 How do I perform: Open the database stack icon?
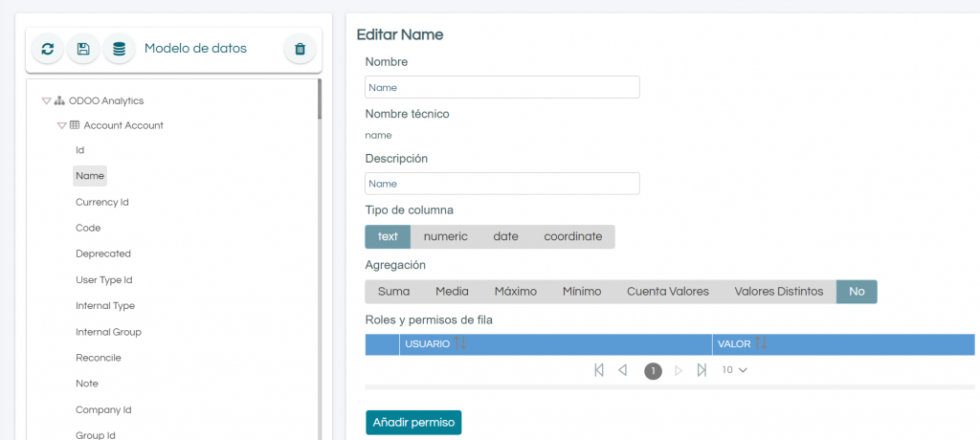click(119, 49)
